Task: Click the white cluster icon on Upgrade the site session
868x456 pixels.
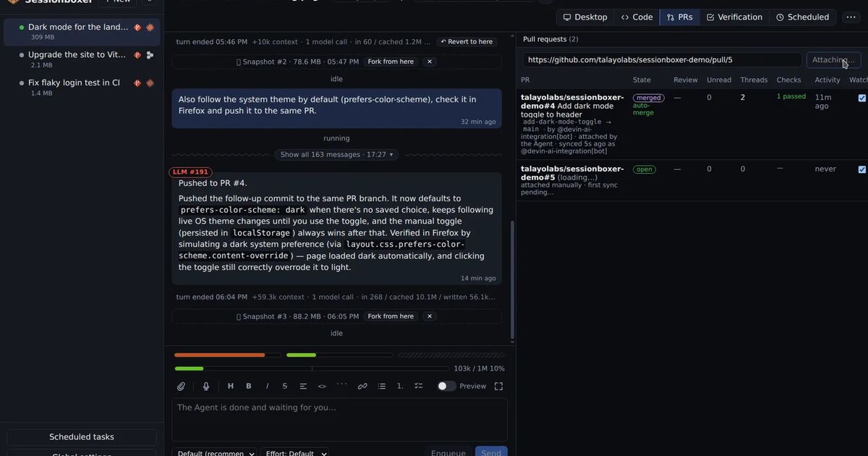Action: (150, 55)
